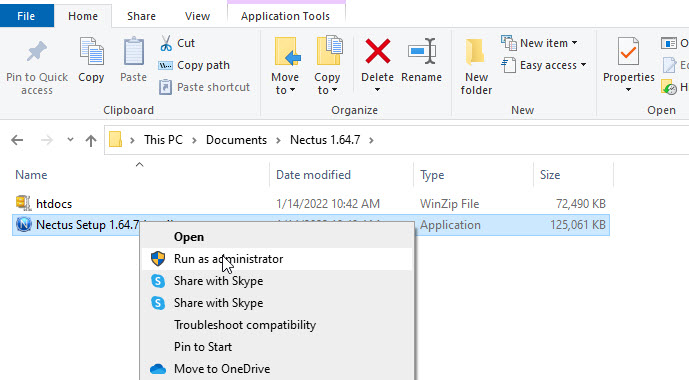
Task: Click the Cut scissors icon
Action: [166, 43]
